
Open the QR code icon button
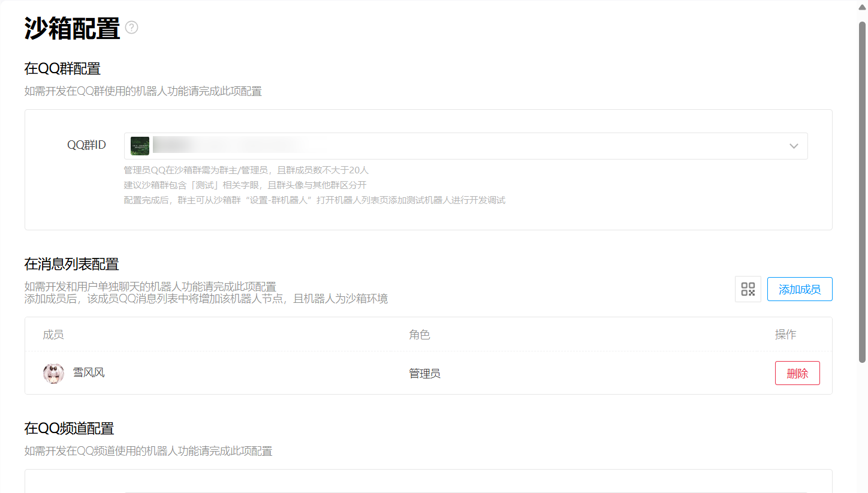(x=748, y=289)
